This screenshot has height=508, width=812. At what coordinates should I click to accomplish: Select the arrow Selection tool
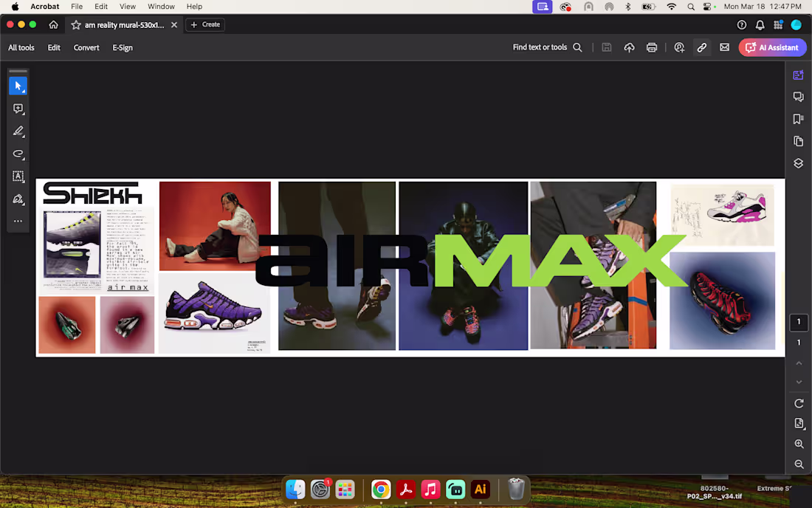18,86
